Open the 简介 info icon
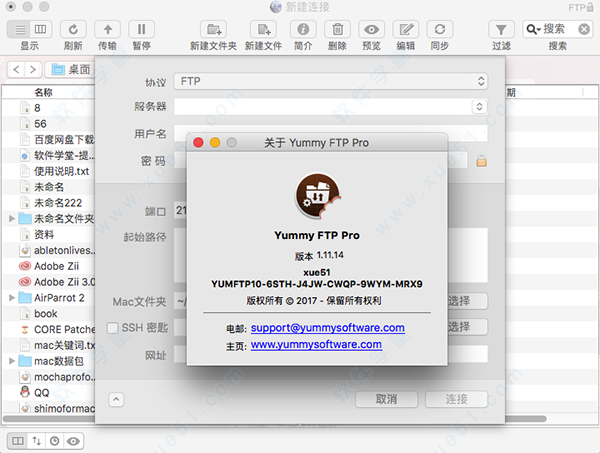Screen dimensions: 600x453 pos(303,29)
